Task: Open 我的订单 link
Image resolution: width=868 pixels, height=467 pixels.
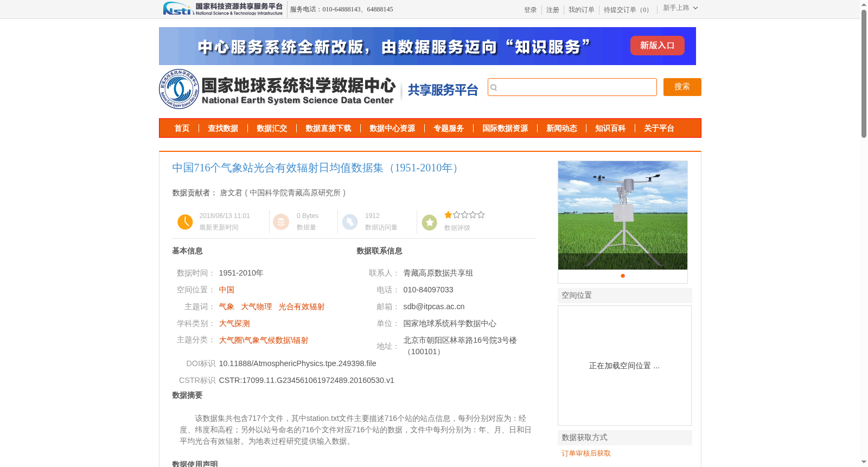Action: (582, 10)
